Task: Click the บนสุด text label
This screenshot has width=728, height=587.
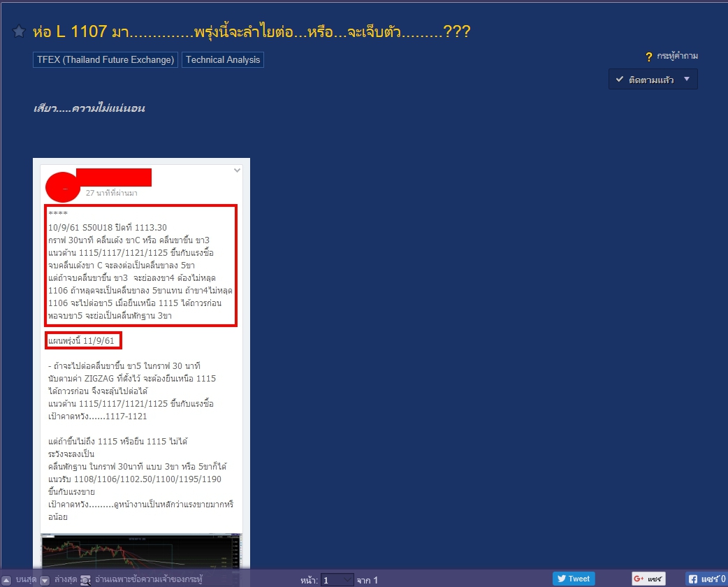Action: coord(26,579)
